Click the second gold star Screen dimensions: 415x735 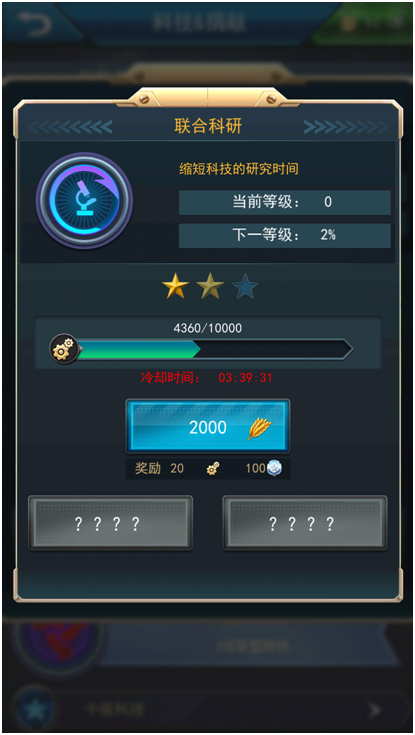[x=210, y=285]
